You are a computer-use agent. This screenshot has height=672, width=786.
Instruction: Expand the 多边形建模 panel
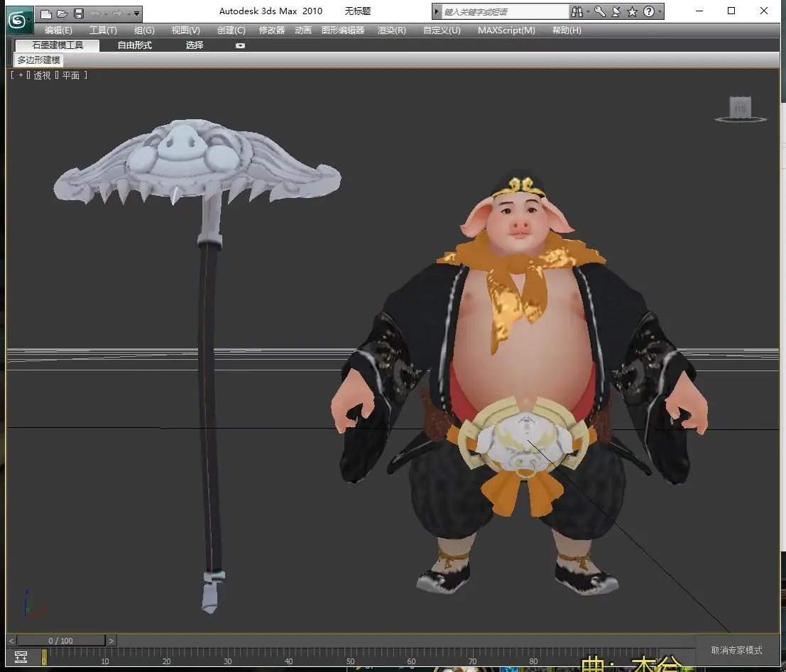[38, 60]
